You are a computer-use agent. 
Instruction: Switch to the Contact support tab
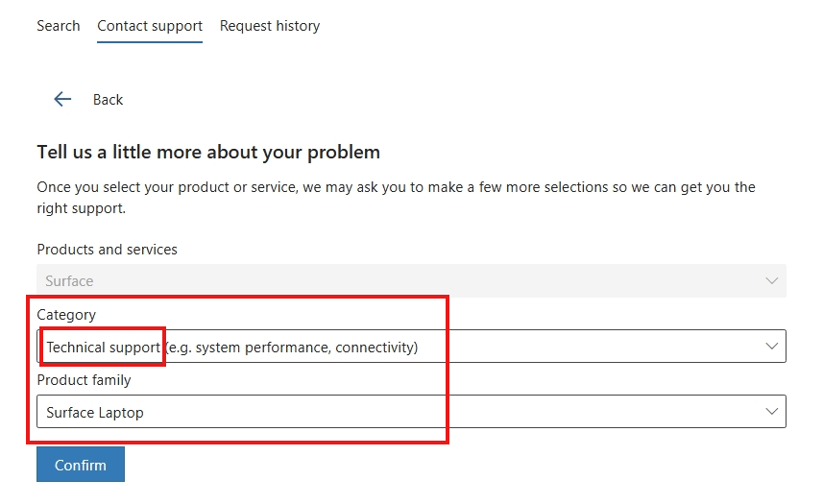click(x=150, y=26)
